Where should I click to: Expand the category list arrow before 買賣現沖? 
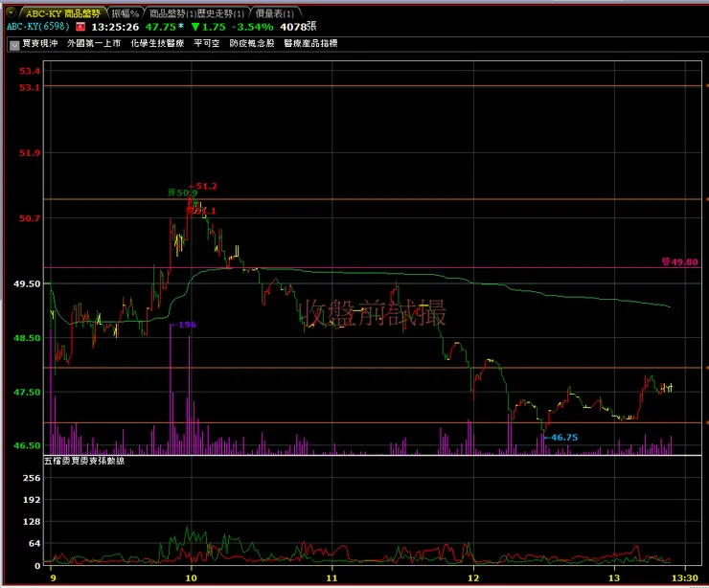pyautogui.click(x=14, y=45)
